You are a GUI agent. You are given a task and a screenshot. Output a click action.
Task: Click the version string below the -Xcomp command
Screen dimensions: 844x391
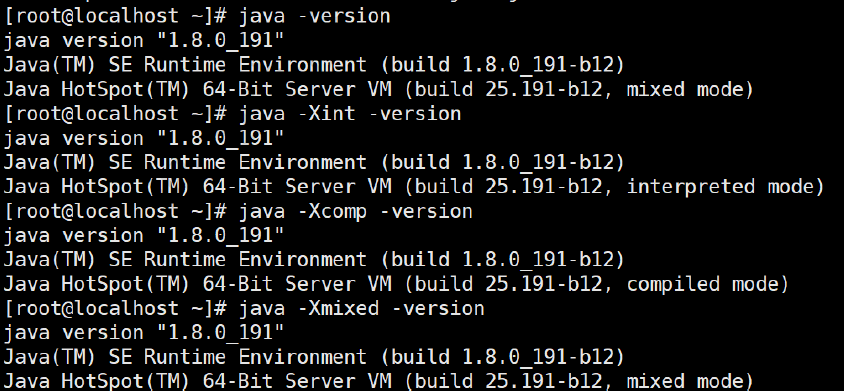[x=144, y=235]
